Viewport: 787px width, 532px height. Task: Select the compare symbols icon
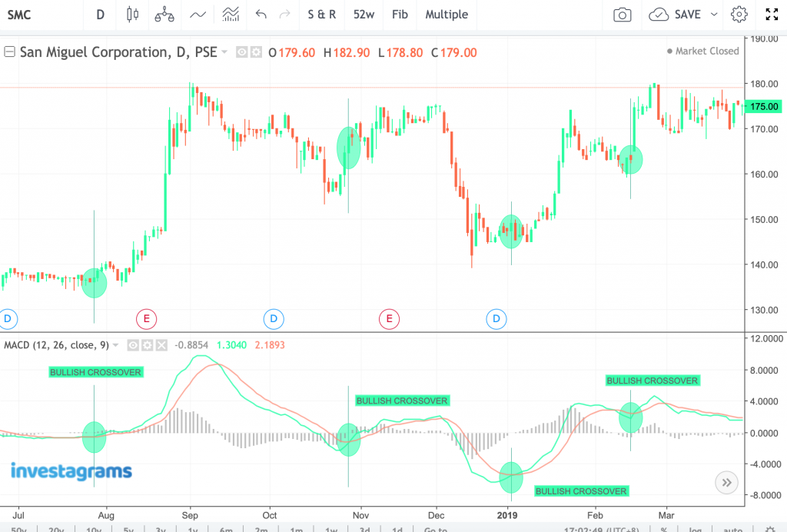163,15
